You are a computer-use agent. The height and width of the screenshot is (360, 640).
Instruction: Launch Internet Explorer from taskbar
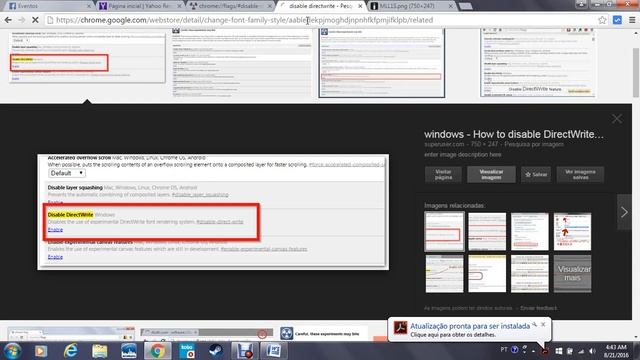70,351
